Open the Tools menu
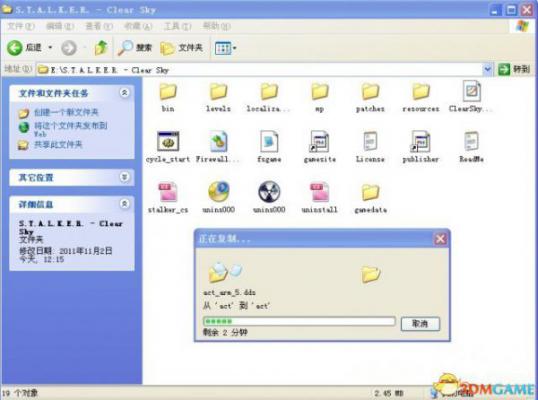Image resolution: width=538 pixels, height=400 pixels. 177,26
